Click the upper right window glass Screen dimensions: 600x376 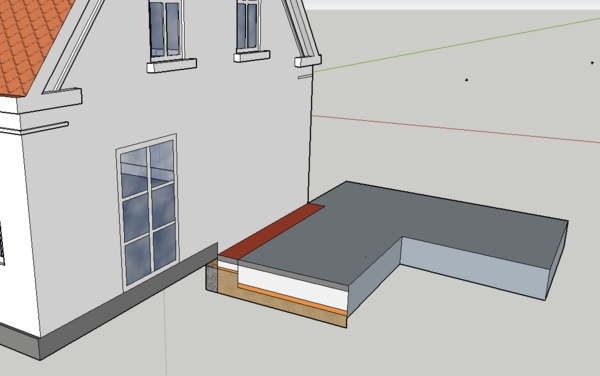click(247, 25)
